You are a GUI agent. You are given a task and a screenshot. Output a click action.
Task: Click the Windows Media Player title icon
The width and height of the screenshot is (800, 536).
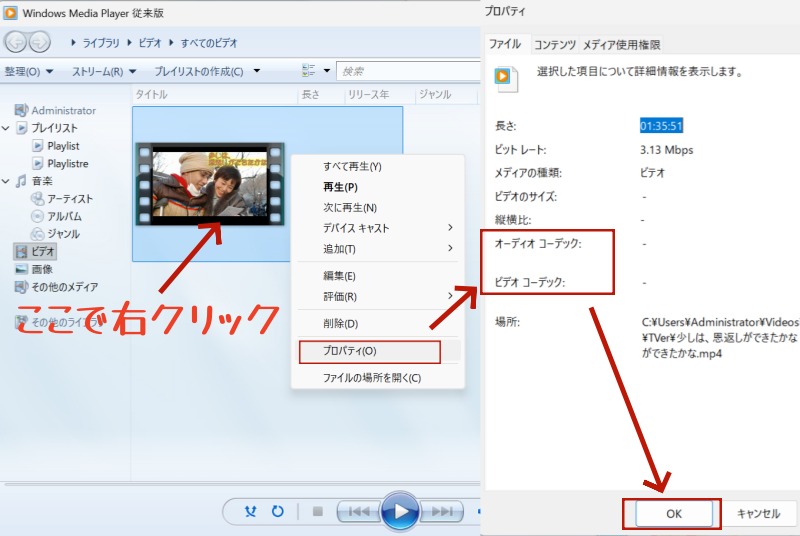click(x=10, y=13)
